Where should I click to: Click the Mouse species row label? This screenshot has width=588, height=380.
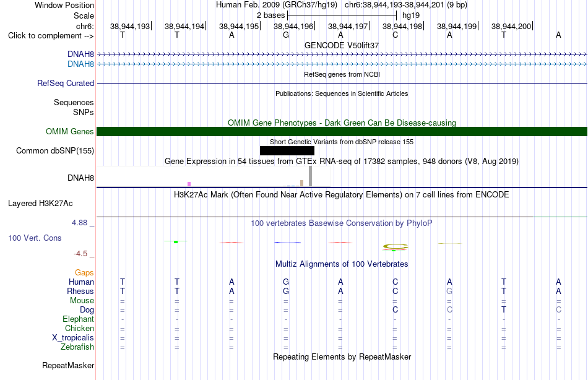[x=82, y=301]
